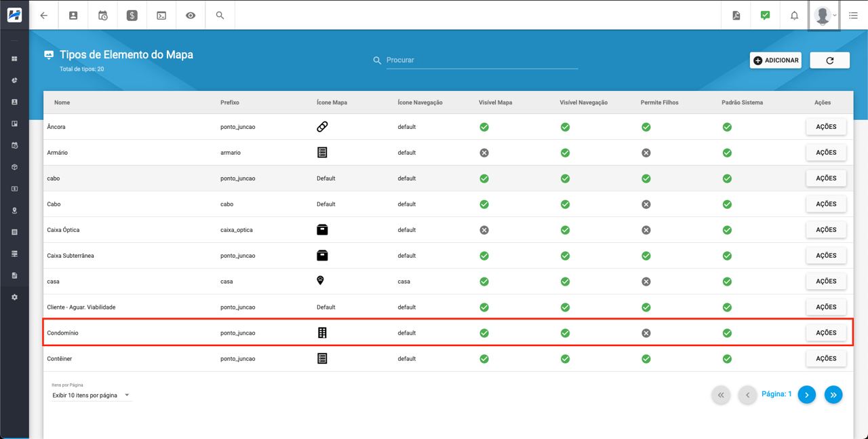Click the Página: 1 indicator
Viewport: 868px width, 439px height.
tap(776, 394)
